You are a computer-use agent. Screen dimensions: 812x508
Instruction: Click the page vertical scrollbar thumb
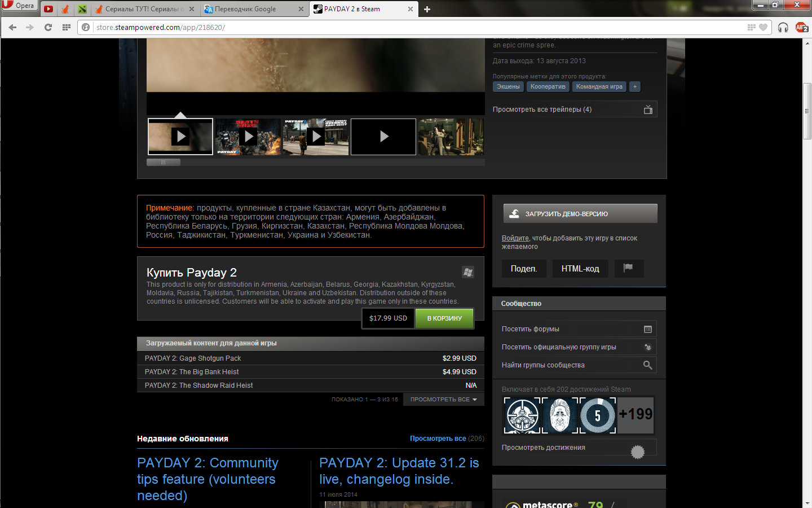[x=807, y=111]
